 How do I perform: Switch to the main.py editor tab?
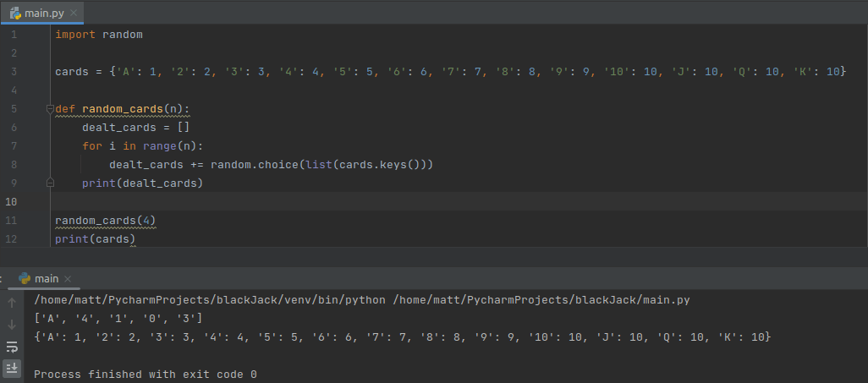(43, 13)
